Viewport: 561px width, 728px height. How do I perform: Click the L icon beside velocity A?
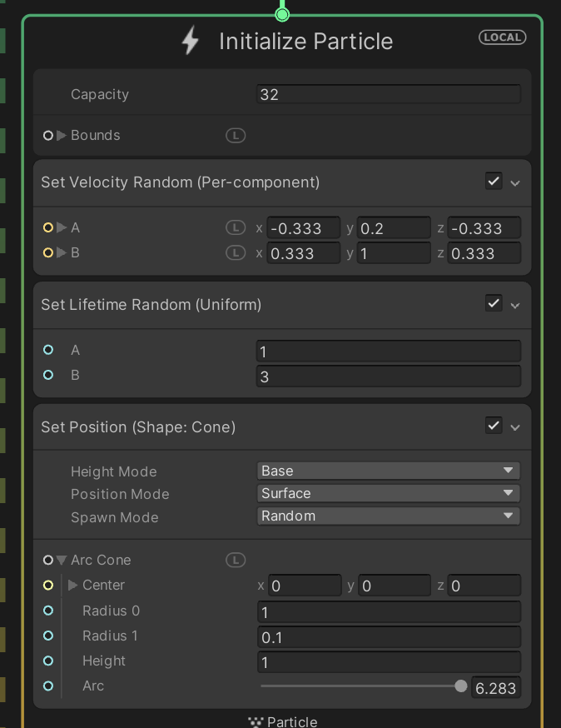pyautogui.click(x=236, y=227)
